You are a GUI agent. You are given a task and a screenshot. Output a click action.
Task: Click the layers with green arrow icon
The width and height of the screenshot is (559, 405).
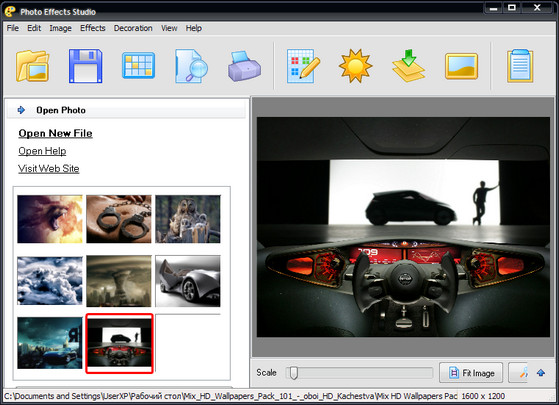pyautogui.click(x=409, y=66)
